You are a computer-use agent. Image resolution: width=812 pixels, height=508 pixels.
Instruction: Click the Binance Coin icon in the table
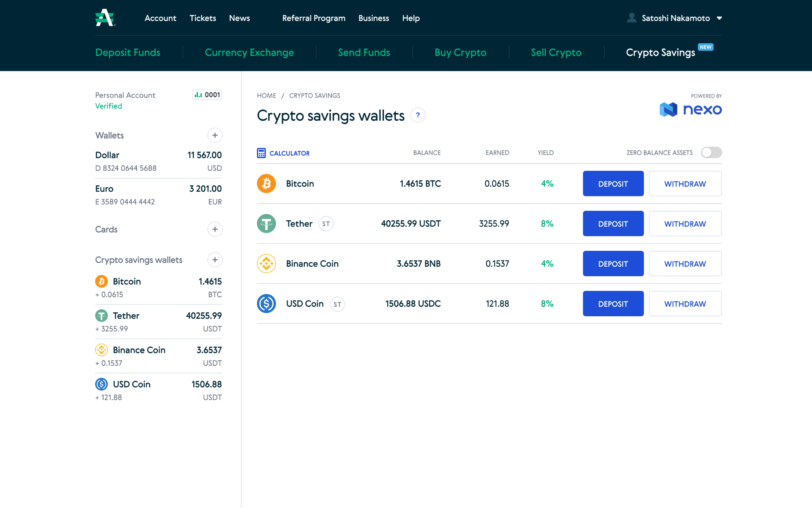tap(266, 264)
